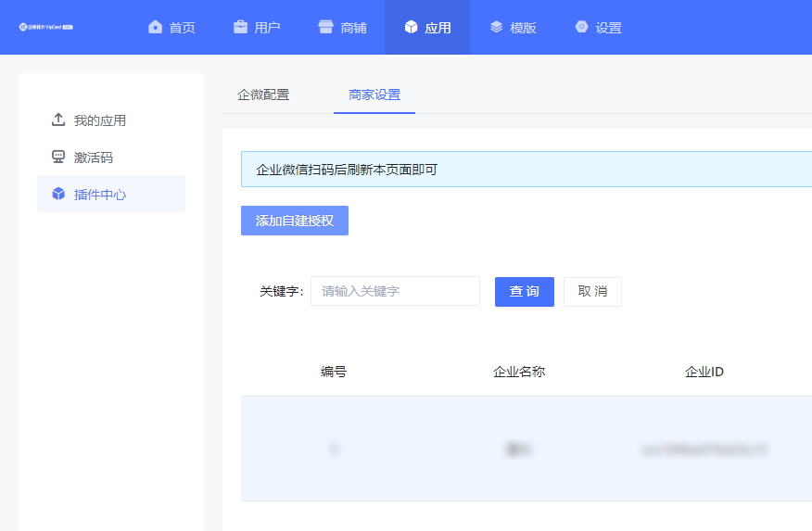Click the upload icon beside 我的应用
Image resolution: width=812 pixels, height=531 pixels.
pyautogui.click(x=58, y=120)
